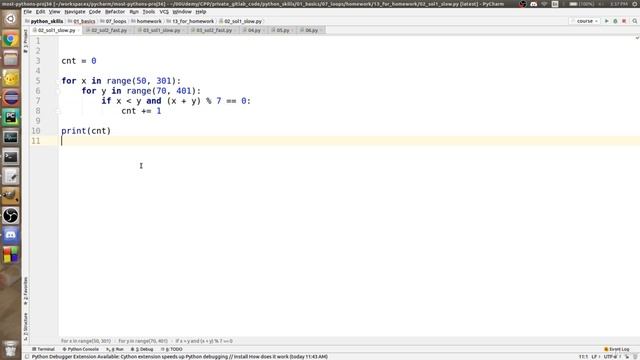Change file encoding UTF-8 in status bar
Screen dimensions: 640x360
point(611,357)
